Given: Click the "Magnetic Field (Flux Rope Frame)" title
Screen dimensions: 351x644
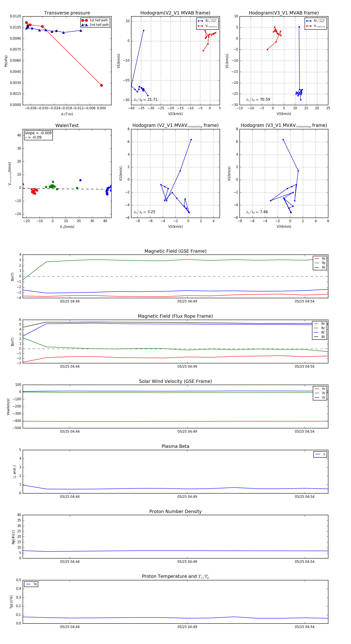Looking at the screenshot, I should [175, 316].
